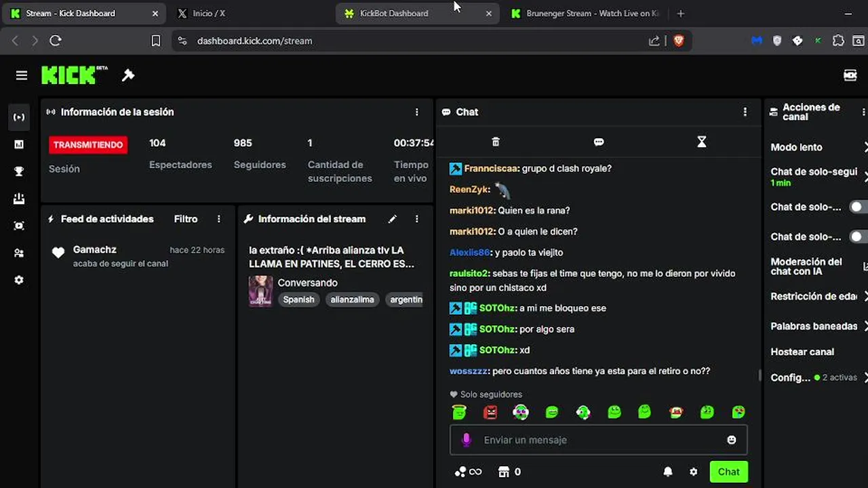This screenshot has height=488, width=868.
Task: Switch to Brunenger Stream tab
Action: pyautogui.click(x=585, y=14)
